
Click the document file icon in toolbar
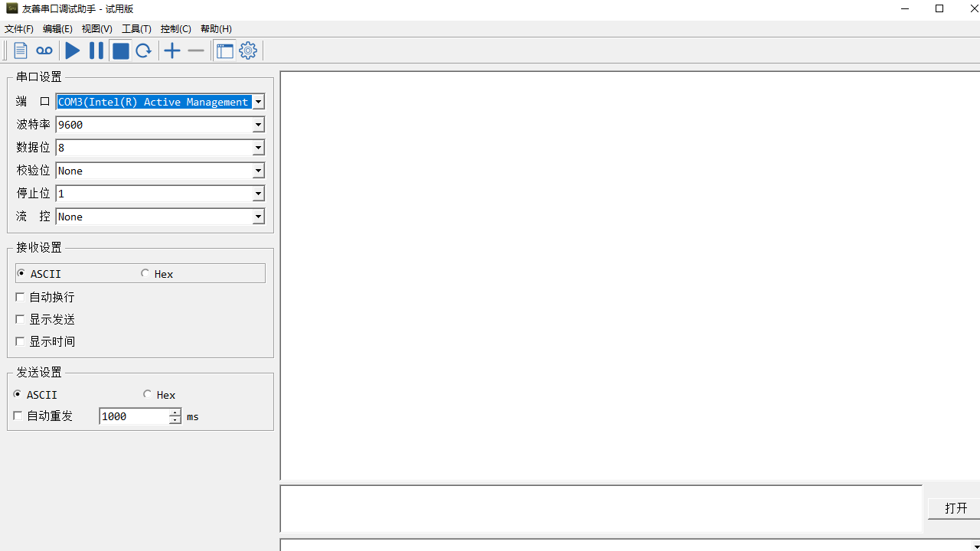point(21,51)
